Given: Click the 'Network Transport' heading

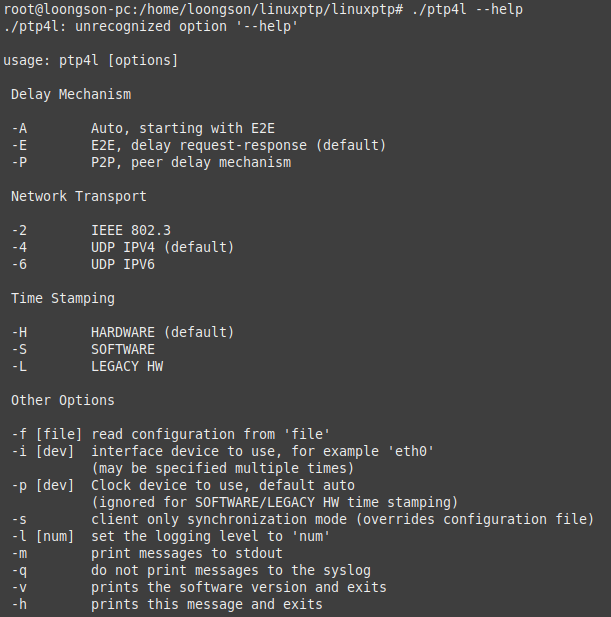Looking at the screenshot, I should tap(79, 196).
